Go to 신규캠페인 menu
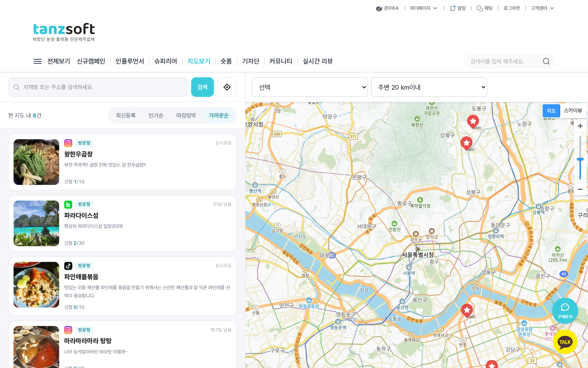The height and width of the screenshot is (368, 588). pos(91,61)
